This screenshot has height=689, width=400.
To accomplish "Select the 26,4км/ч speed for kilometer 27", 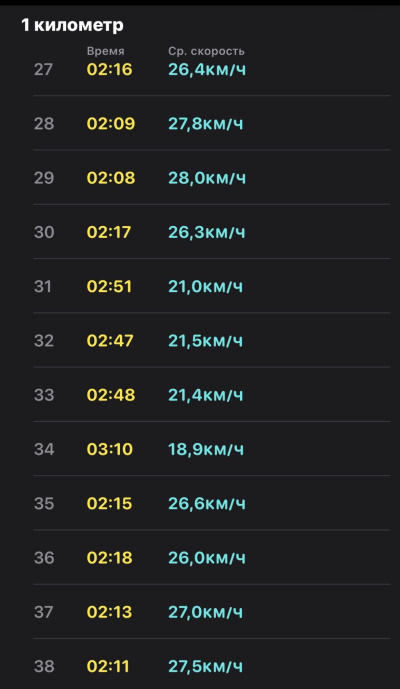I will point(207,69).
